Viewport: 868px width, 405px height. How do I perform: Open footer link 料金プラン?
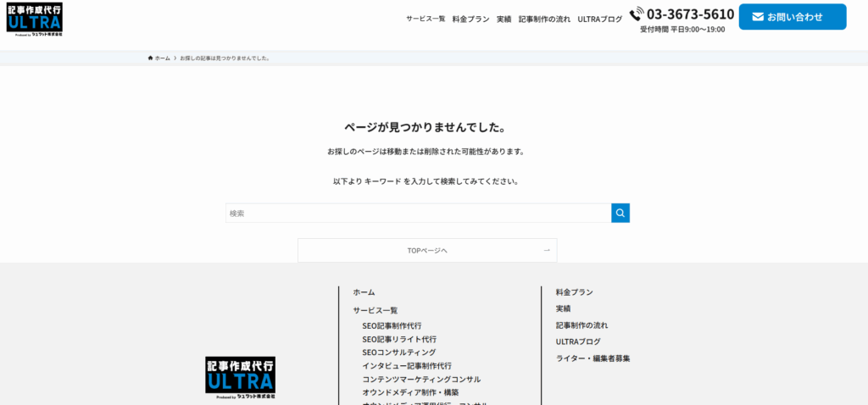click(x=575, y=292)
